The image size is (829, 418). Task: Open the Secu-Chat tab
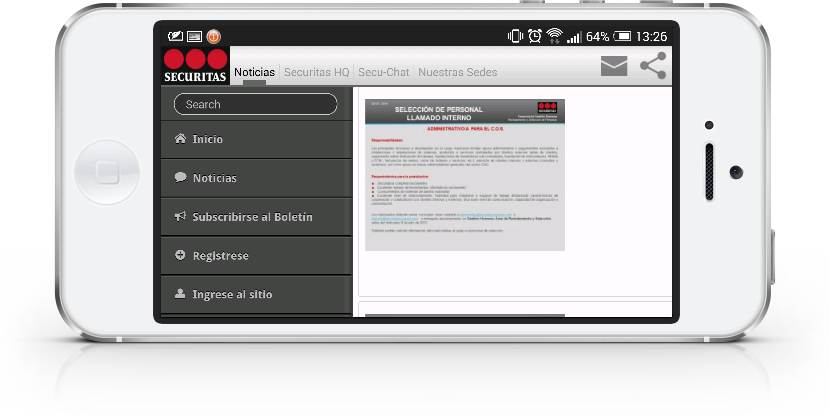pos(383,72)
